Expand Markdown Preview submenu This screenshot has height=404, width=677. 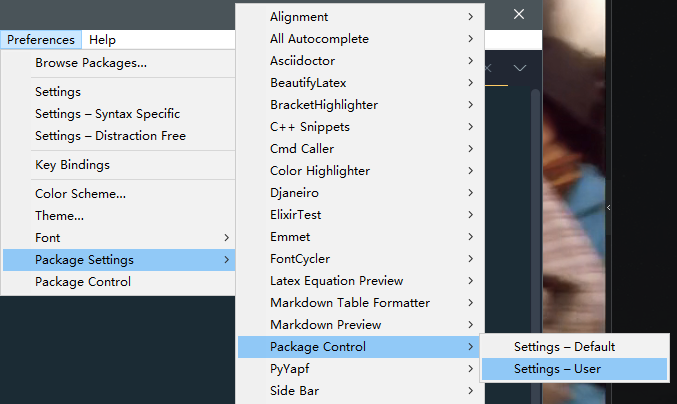coord(325,325)
